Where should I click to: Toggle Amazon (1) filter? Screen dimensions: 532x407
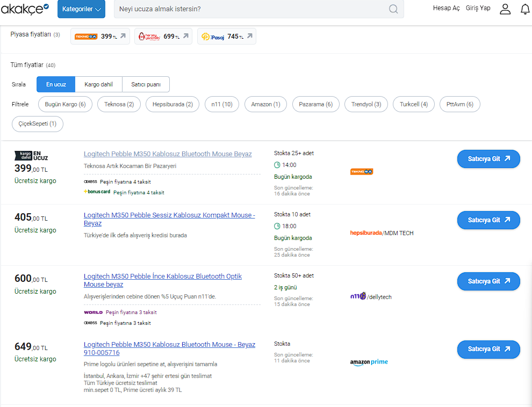point(265,104)
